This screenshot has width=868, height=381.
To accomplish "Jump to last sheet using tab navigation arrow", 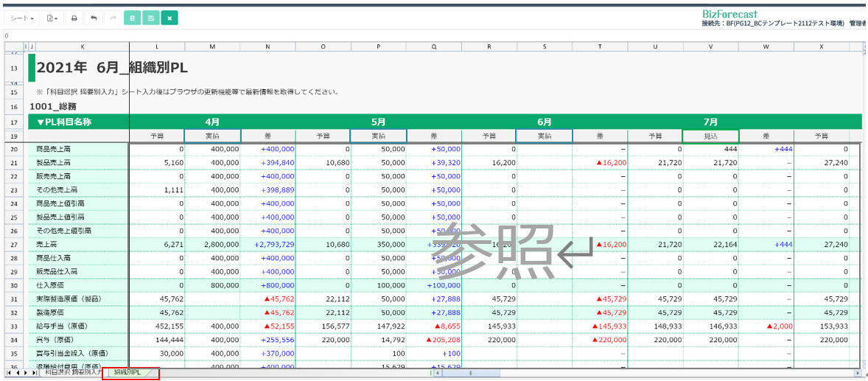I will (35, 374).
